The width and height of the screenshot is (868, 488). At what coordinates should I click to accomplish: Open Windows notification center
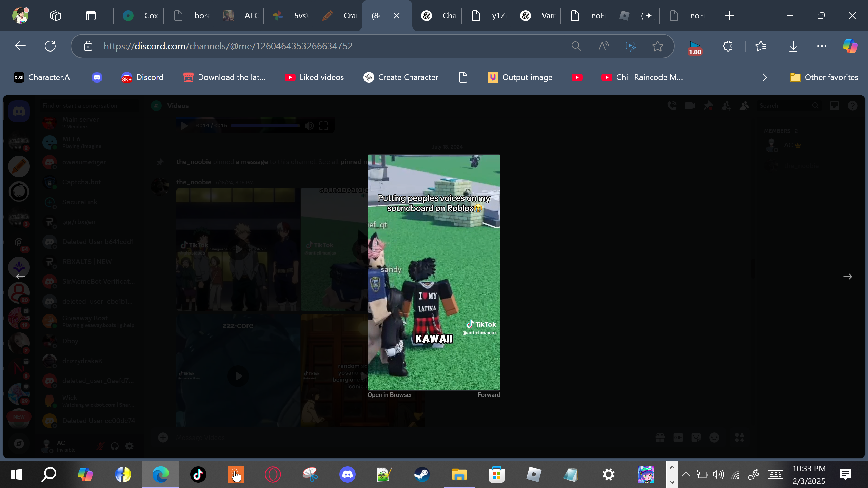coord(846,474)
